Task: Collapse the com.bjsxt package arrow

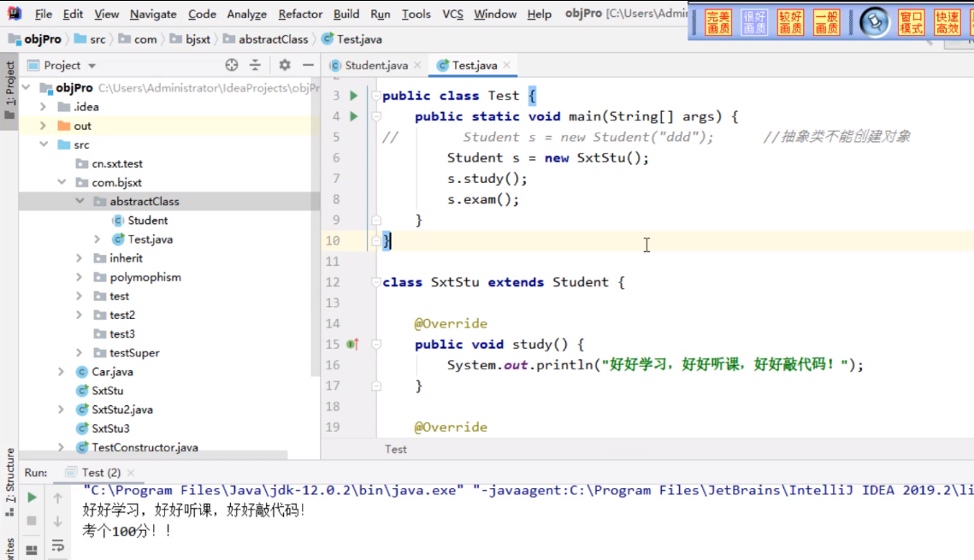Action: (x=62, y=182)
